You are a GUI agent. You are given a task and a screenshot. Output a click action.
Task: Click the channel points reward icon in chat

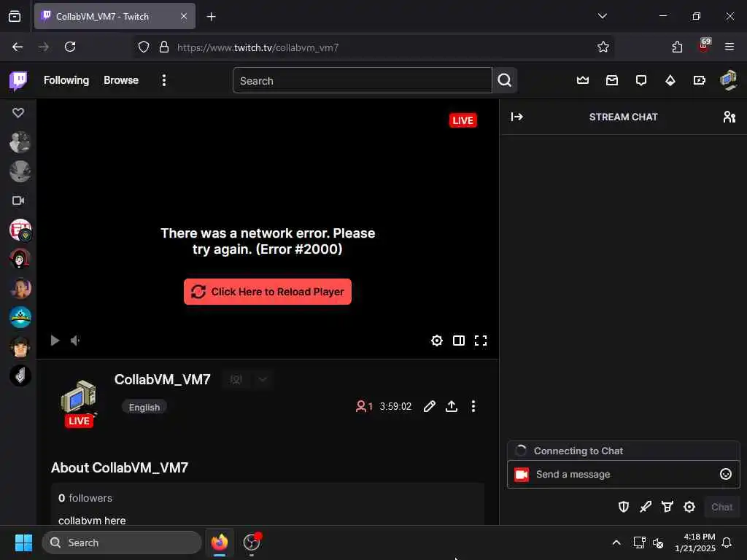point(667,507)
